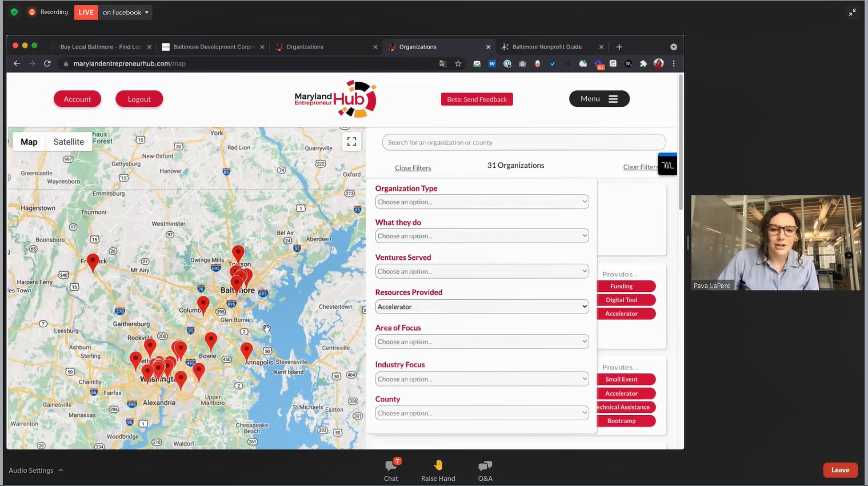Open a new browser tab
This screenshot has height=486, width=868.
tap(619, 47)
